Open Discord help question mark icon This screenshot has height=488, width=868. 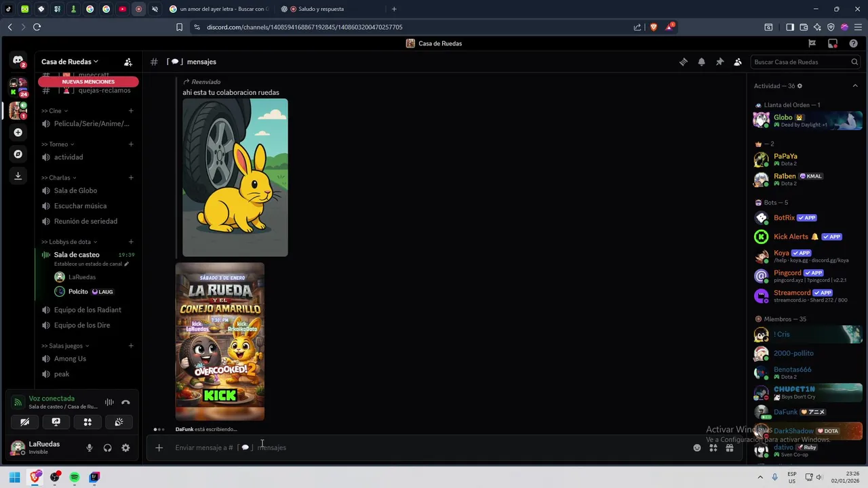(854, 43)
